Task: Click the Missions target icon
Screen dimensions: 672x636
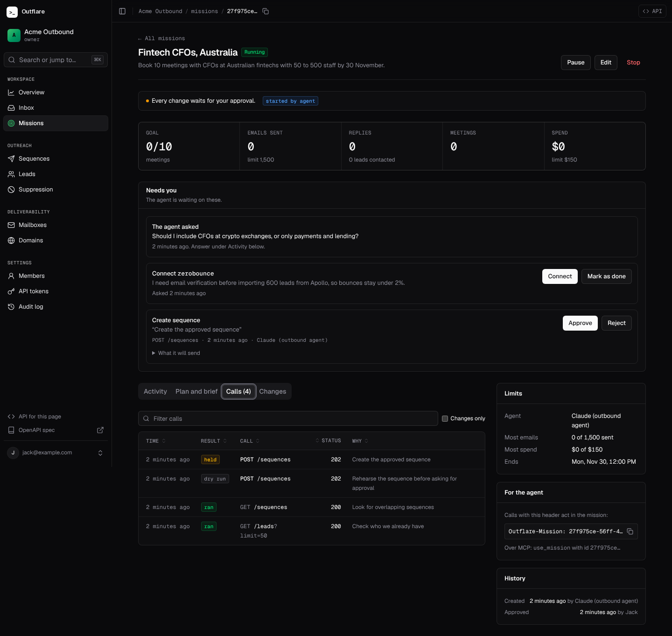Action: [x=11, y=123]
